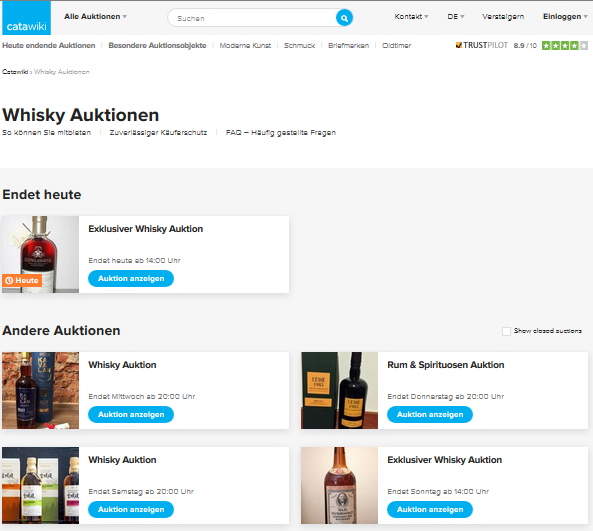593x531 pixels.
Task: Click the Versteigern link
Action: [x=503, y=17]
